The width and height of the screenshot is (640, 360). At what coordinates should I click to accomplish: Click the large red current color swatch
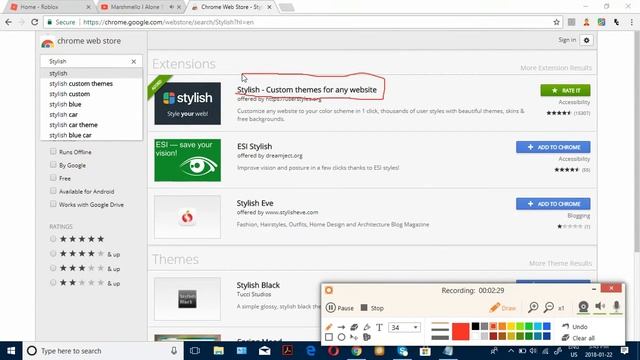[460, 331]
